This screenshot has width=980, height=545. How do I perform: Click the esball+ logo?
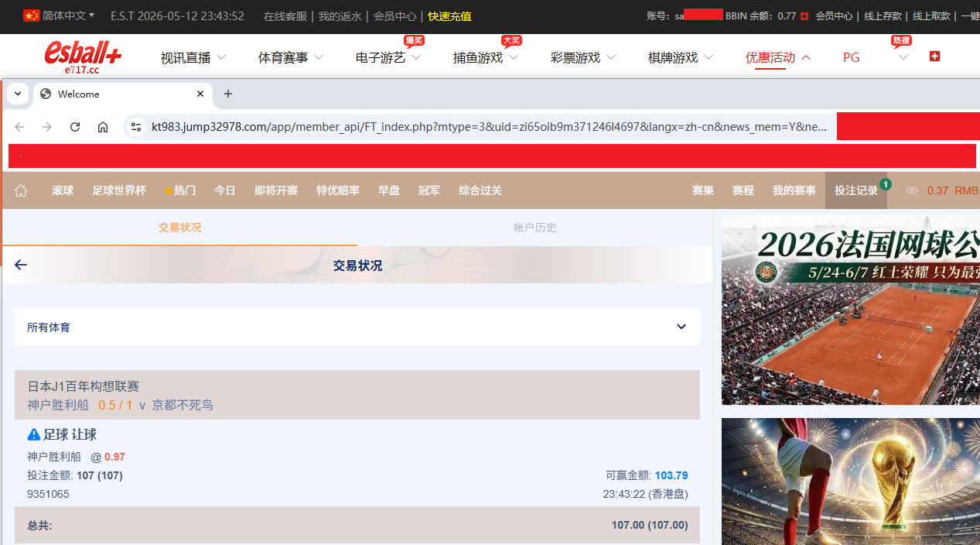click(x=83, y=56)
